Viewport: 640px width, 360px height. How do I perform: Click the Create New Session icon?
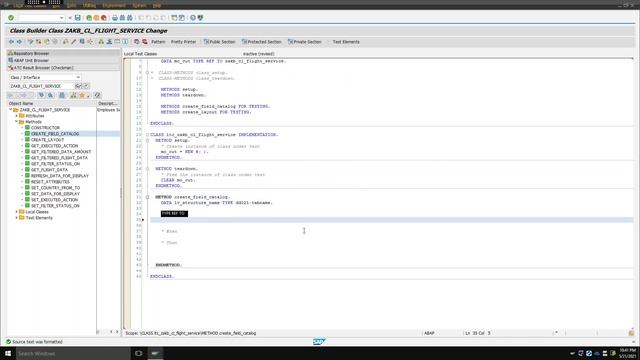[174, 18]
